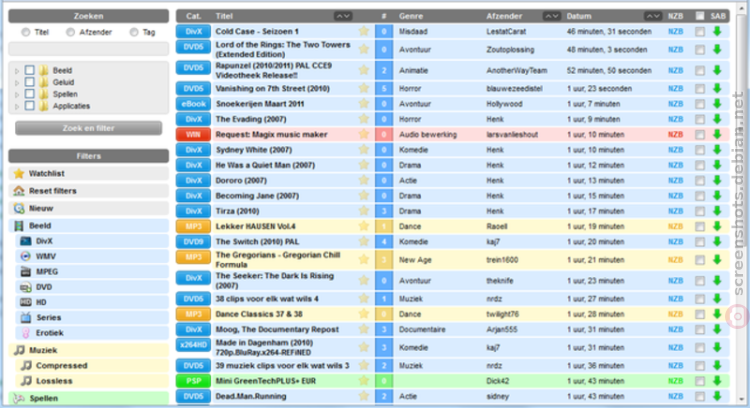Select the Series filter icon
The height and width of the screenshot is (408, 750).
[26, 318]
